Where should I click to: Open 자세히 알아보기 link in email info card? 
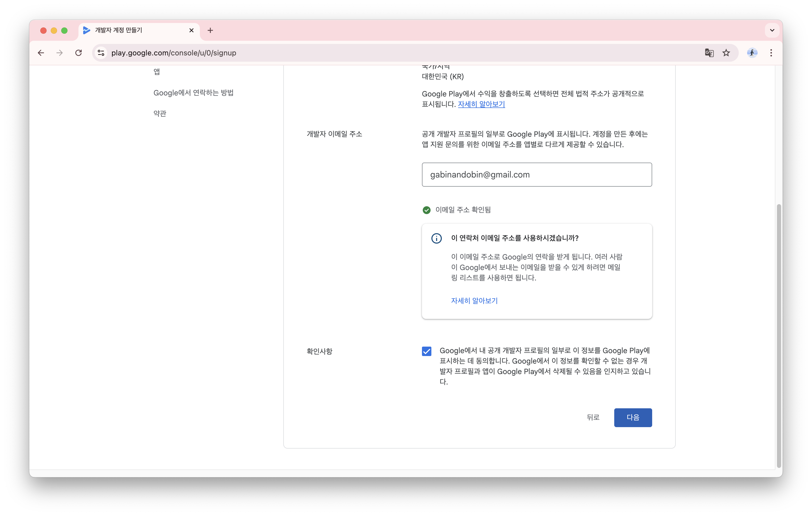tap(474, 301)
